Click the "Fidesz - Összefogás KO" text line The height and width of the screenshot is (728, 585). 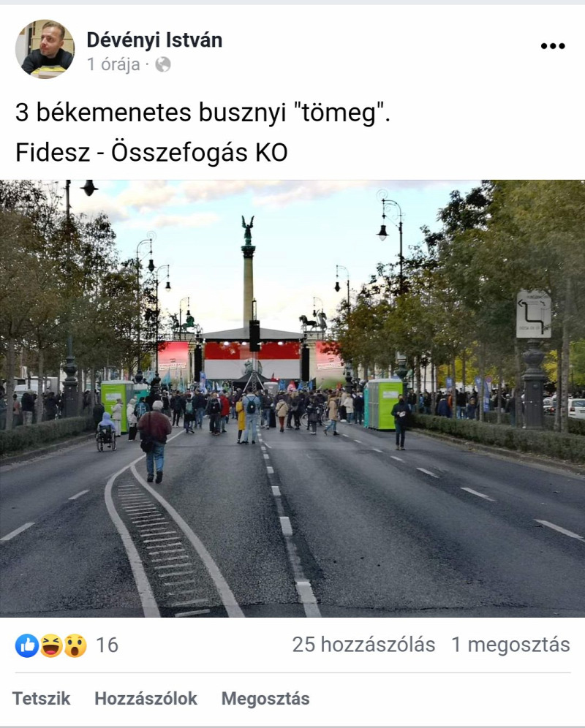[x=151, y=153]
